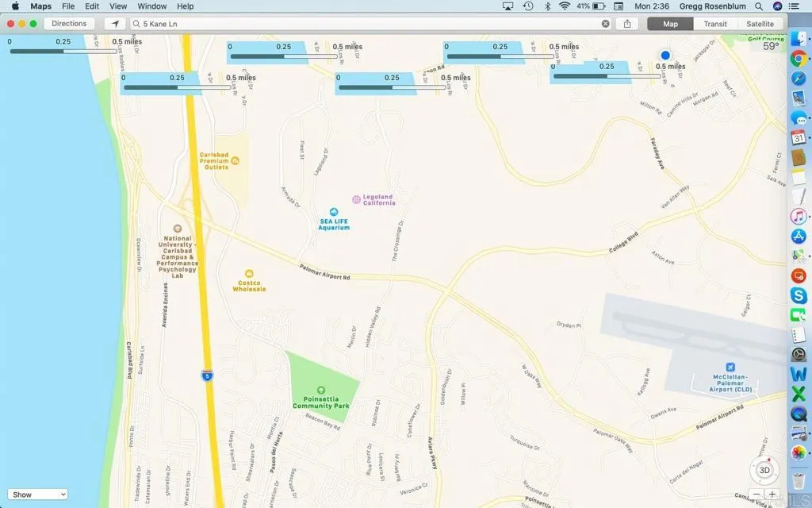The height and width of the screenshot is (508, 812).
Task: Click the Costco Wholesale pin
Action: 249,274
